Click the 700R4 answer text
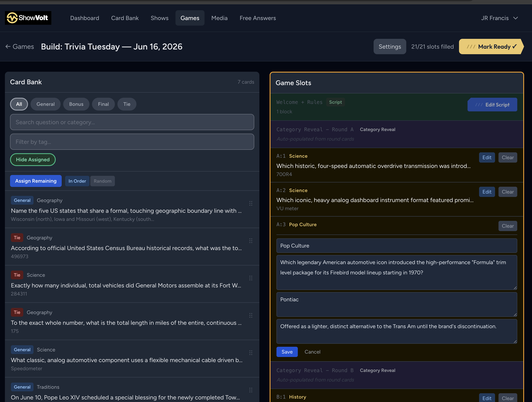Screen dimensions: 532x402 tap(284, 174)
